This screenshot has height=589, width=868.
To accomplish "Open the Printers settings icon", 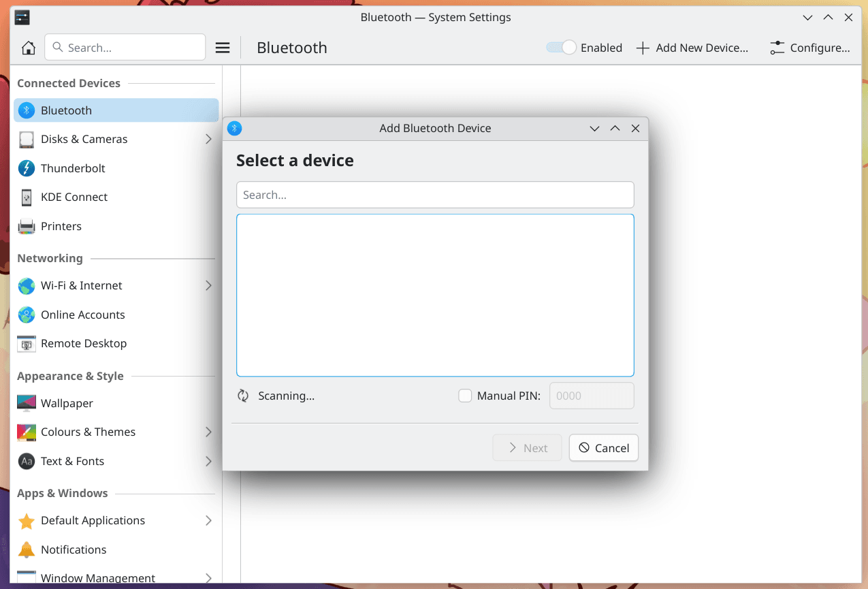I will (26, 226).
